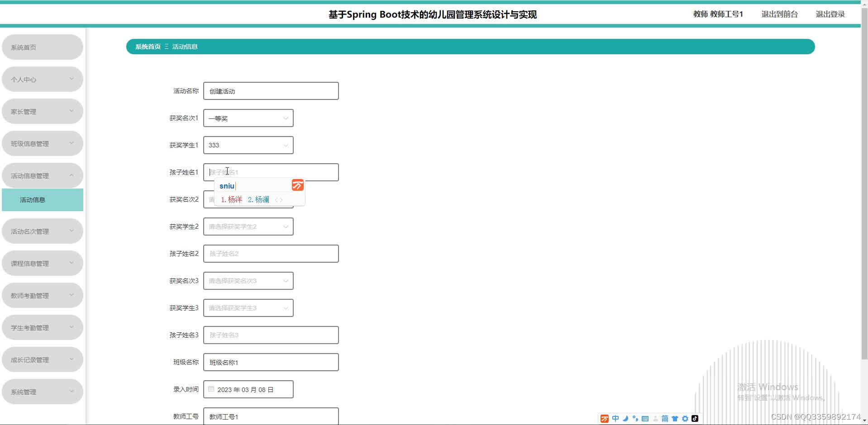The height and width of the screenshot is (425, 868).
Task: Expand 学生考勤管理 sidebar menu
Action: pos(43,327)
